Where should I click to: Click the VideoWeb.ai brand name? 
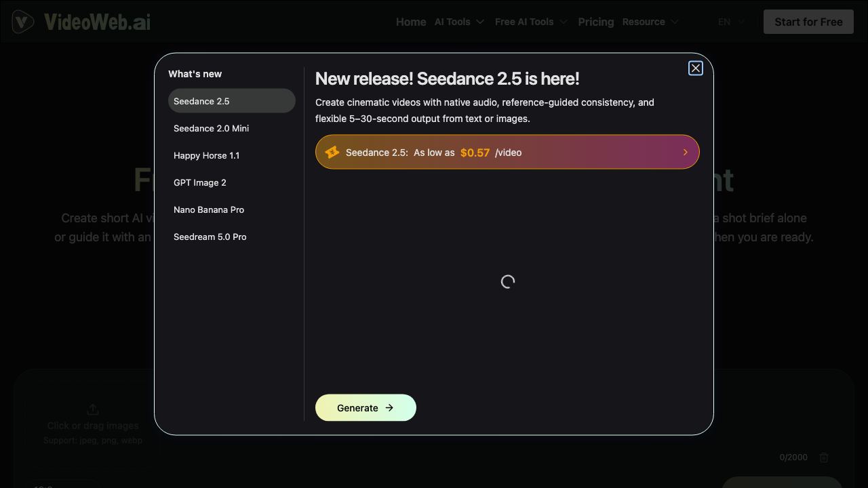click(x=97, y=22)
